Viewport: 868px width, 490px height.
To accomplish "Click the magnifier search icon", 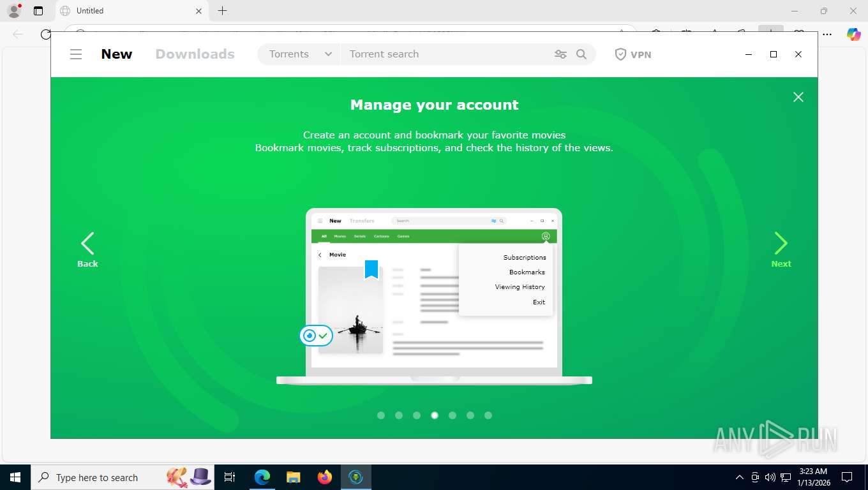I will [x=581, y=54].
